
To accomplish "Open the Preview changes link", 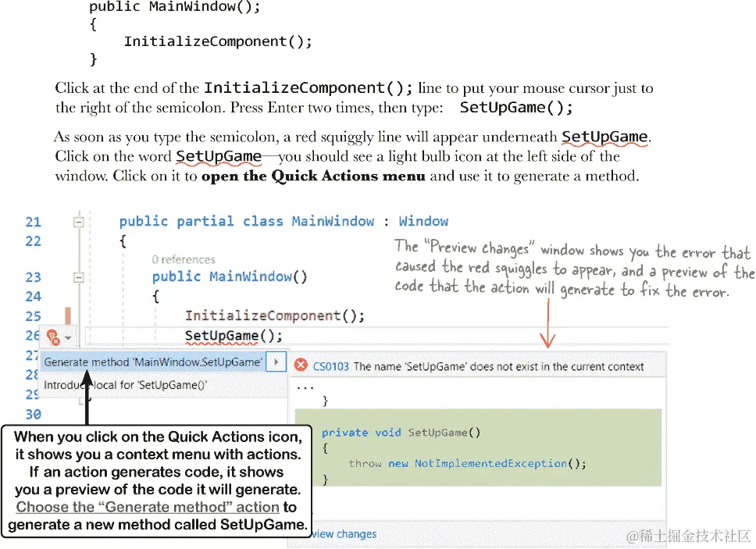I will coord(344,534).
